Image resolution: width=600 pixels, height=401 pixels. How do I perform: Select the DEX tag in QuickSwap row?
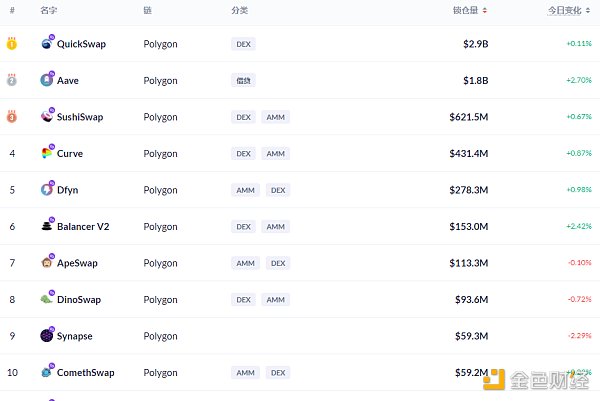point(243,44)
